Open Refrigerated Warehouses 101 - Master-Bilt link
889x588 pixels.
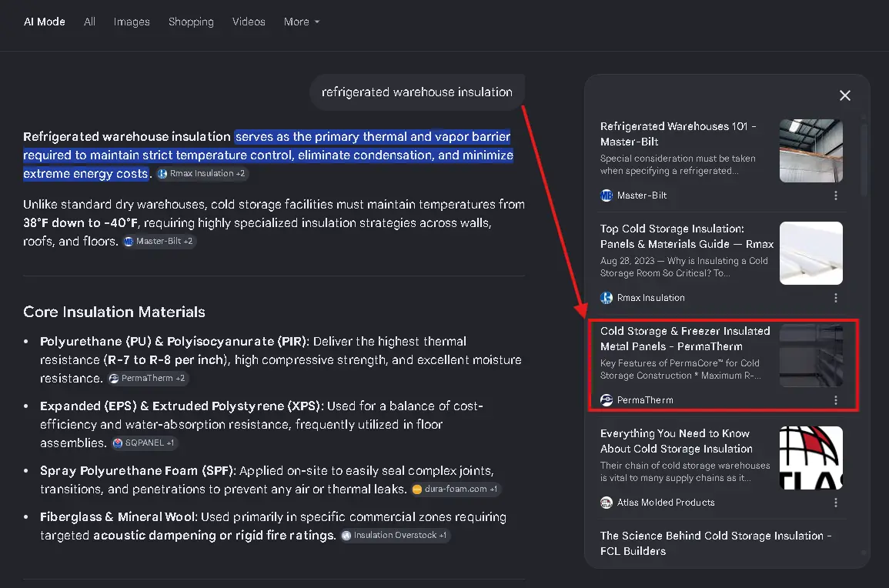679,134
